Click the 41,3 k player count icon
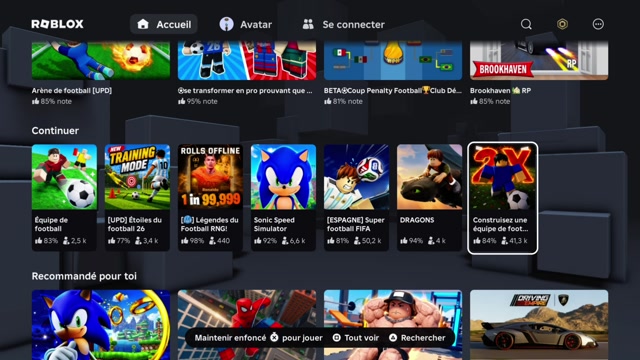 click(x=504, y=241)
